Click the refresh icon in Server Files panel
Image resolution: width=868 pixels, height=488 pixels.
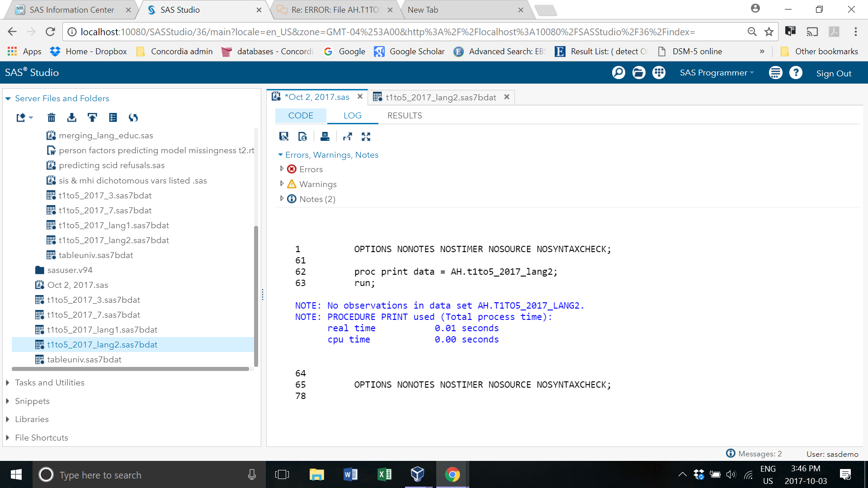133,117
